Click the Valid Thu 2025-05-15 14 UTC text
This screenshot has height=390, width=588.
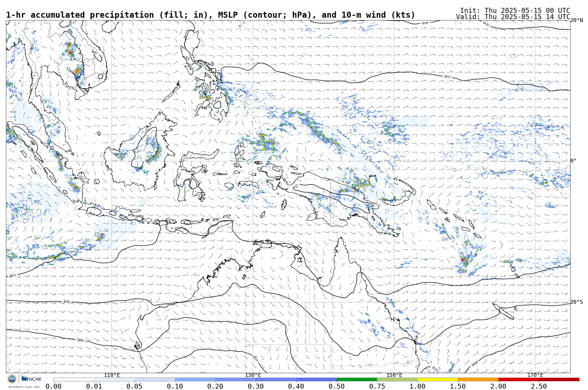tap(513, 17)
